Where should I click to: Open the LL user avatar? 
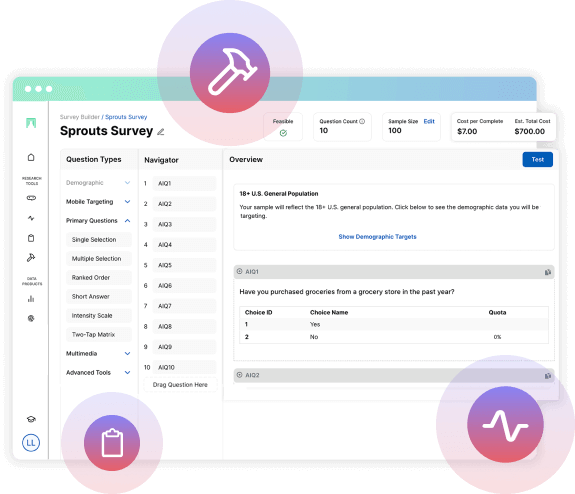(31, 443)
